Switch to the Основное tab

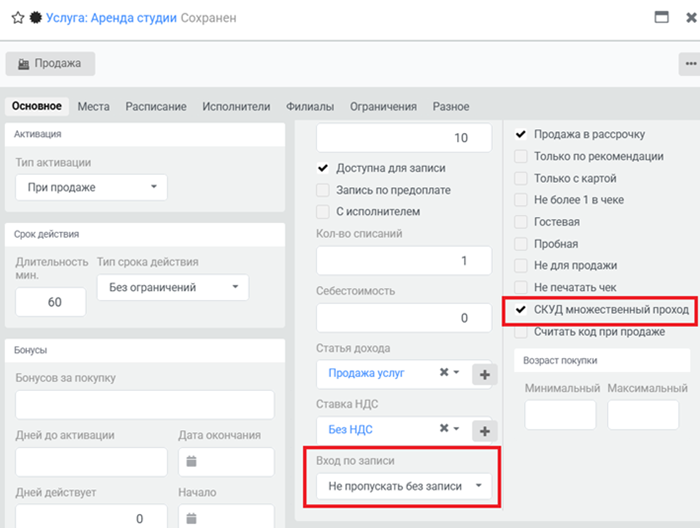[x=37, y=106]
